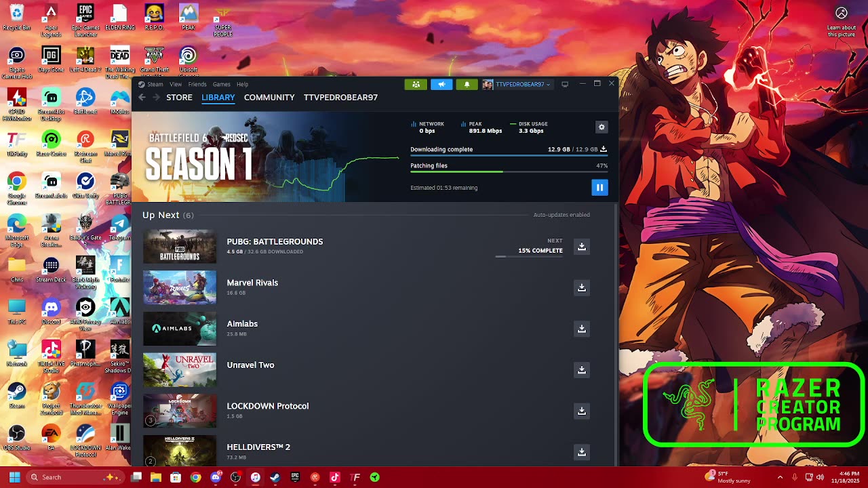Open the Help menu
Screen dimensions: 868x488
coord(242,84)
